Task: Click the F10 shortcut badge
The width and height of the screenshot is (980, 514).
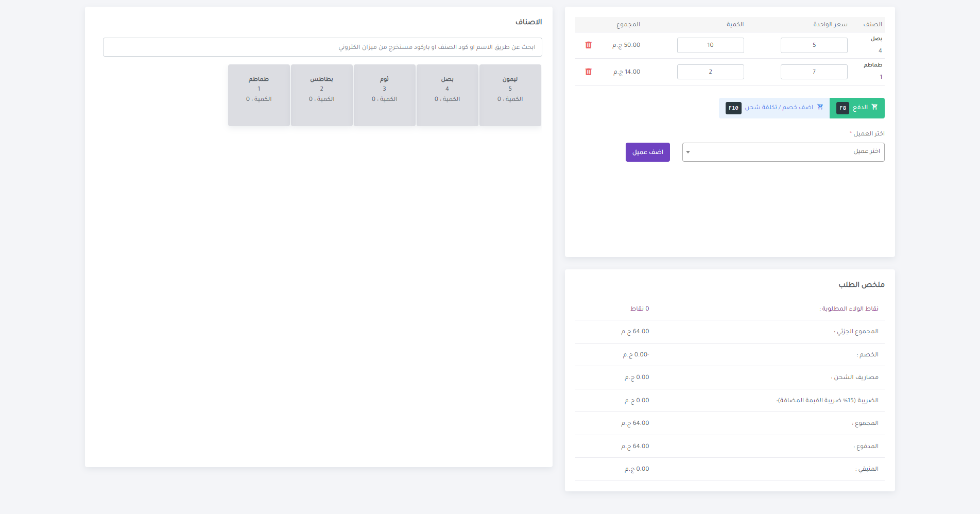Action: point(733,108)
